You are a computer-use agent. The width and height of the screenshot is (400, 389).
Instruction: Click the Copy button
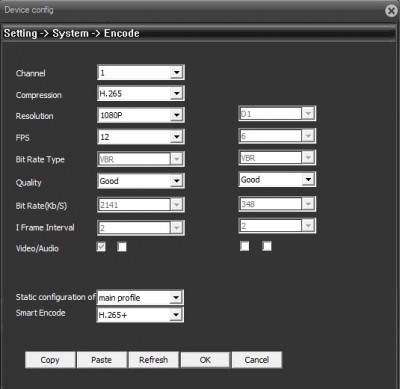click(x=50, y=360)
